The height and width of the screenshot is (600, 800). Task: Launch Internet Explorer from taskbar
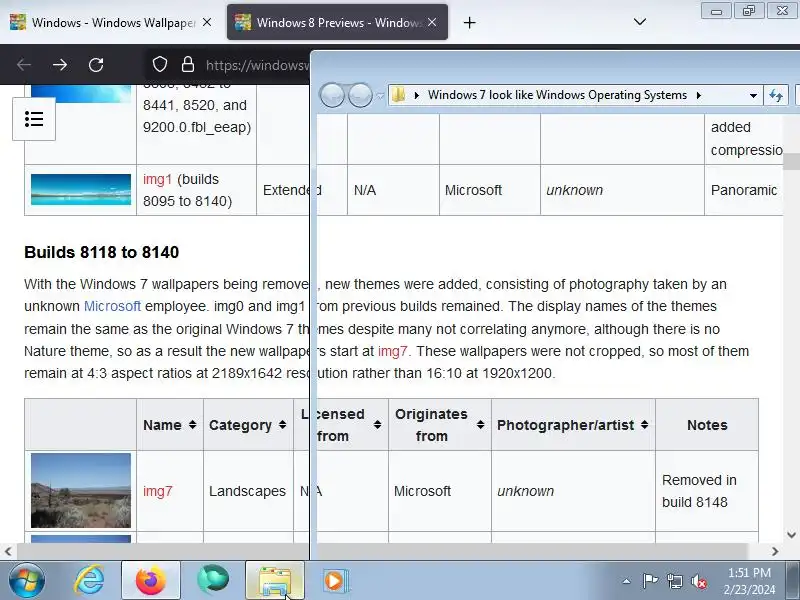[89, 581]
